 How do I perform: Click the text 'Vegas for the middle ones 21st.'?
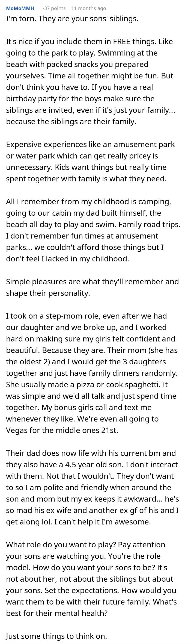point(62,431)
